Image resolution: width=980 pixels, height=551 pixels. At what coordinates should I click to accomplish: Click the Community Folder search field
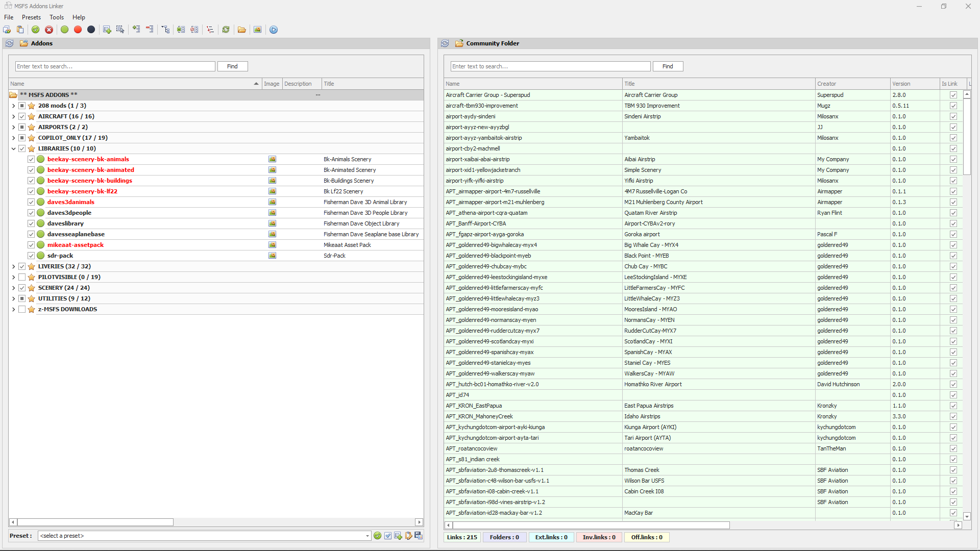coord(550,66)
